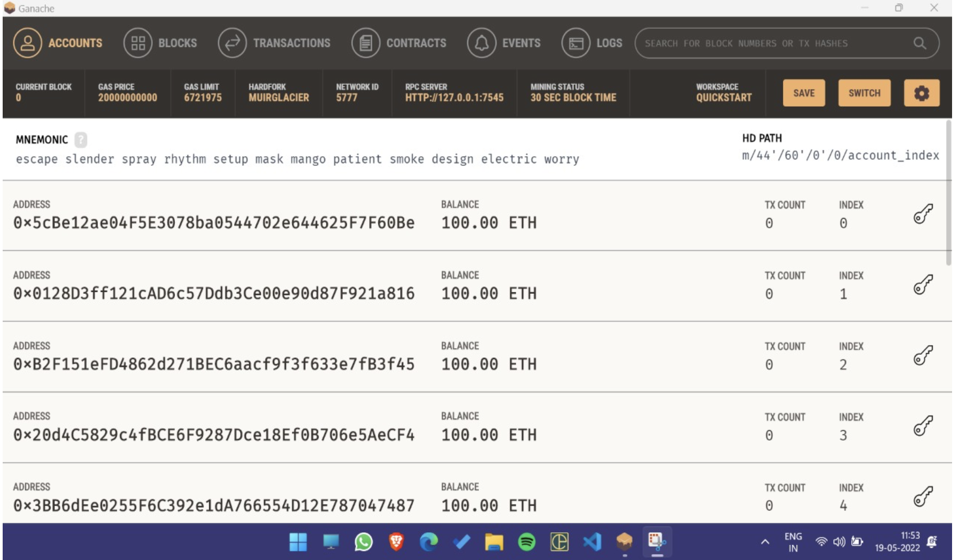The image size is (959, 560).
Task: Open the Transactions panel
Action: 231,43
